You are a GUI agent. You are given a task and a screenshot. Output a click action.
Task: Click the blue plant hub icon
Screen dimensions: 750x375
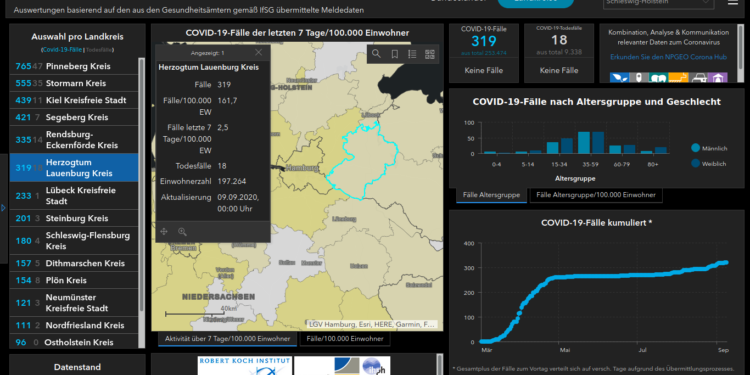pyautogui.click(x=618, y=77)
